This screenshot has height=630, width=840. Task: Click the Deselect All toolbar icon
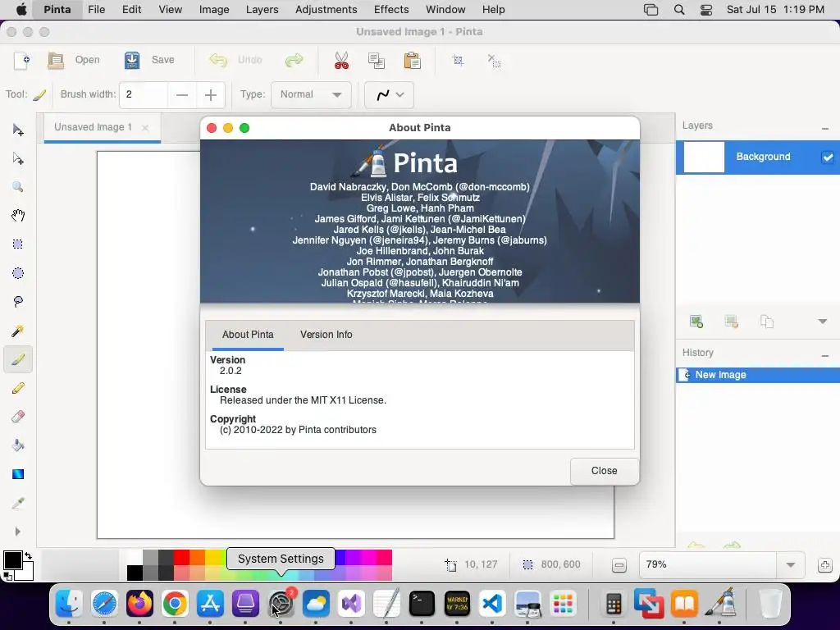click(494, 60)
